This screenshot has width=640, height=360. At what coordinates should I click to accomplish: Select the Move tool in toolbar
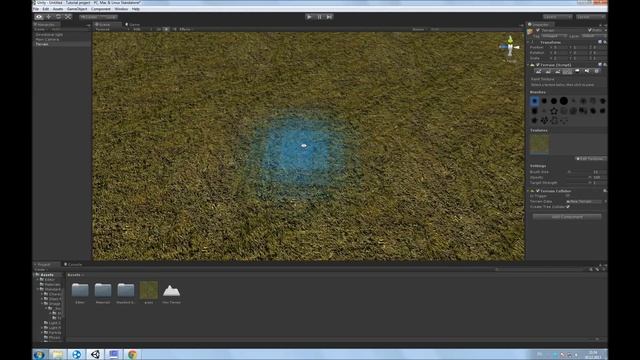tap(49, 17)
